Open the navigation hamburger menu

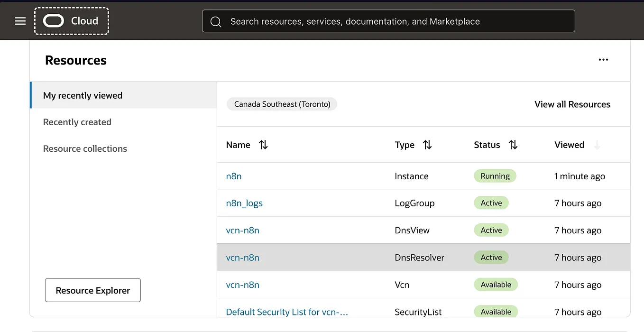(x=20, y=20)
